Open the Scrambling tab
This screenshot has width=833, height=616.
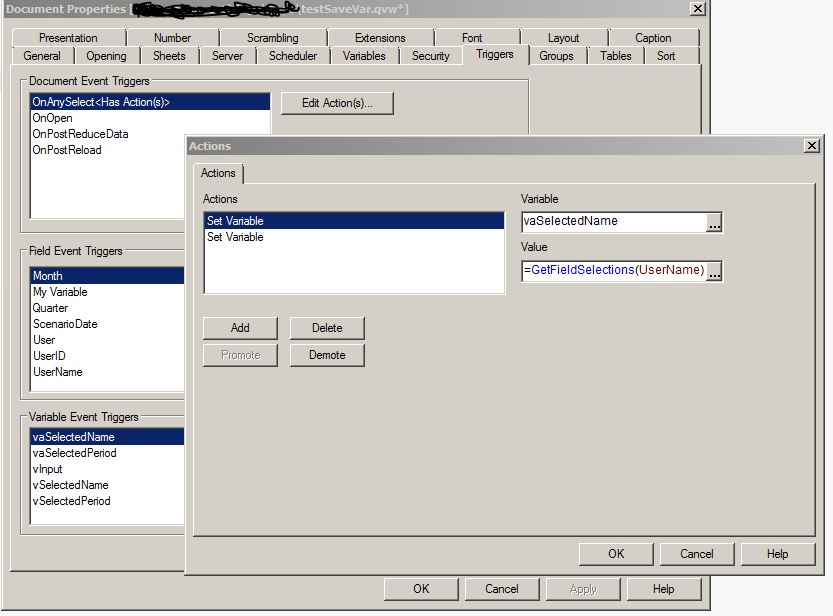274,37
